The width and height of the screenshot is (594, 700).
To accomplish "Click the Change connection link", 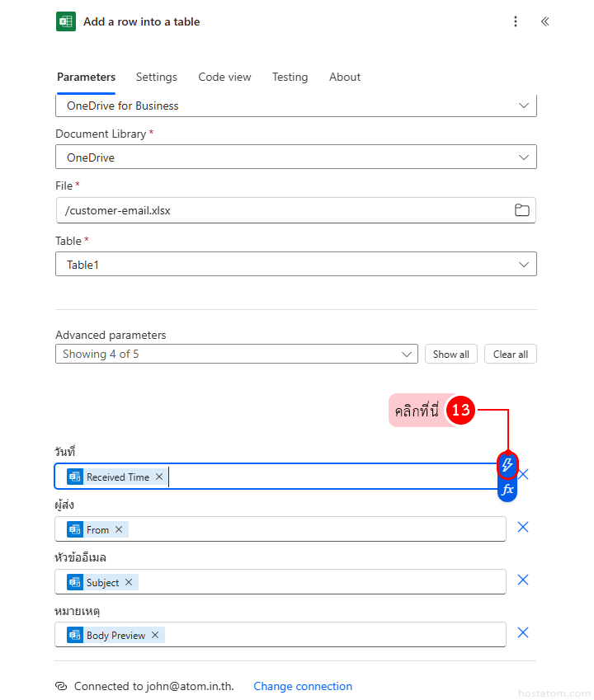I will [x=303, y=686].
